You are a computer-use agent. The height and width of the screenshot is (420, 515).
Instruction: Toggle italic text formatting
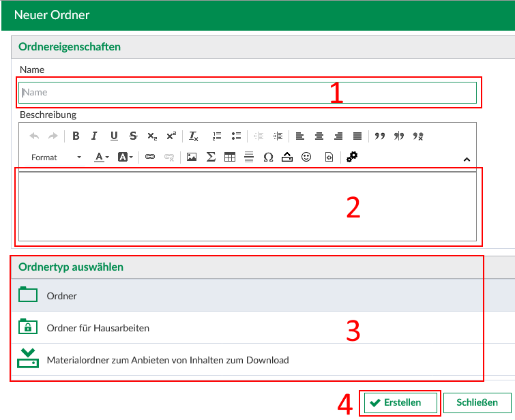pyautogui.click(x=95, y=136)
